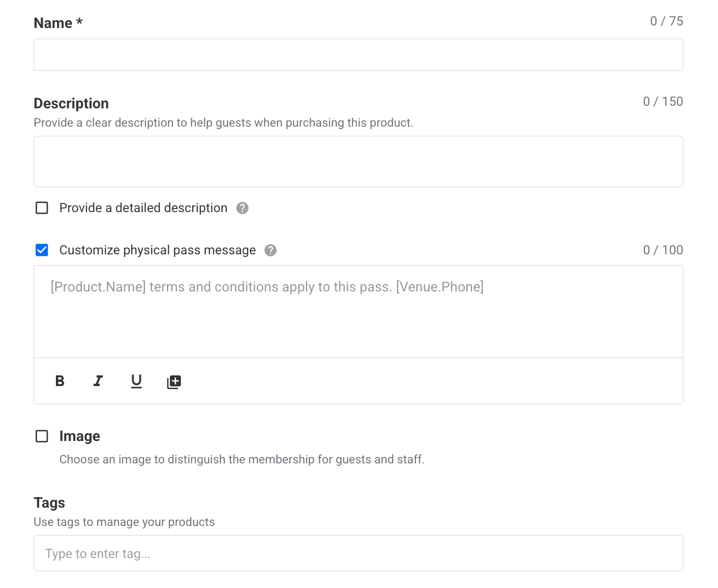Tick the Image checkbox
Viewport: 718px width, 588px height.
coord(42,436)
